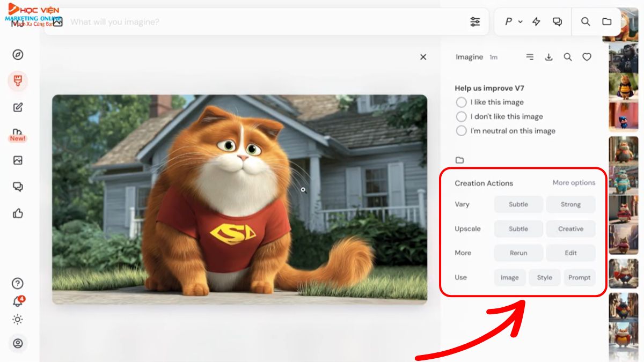Image resolution: width=644 pixels, height=362 pixels.
Task: Open notifications bell with badge 4
Action: 18,301
